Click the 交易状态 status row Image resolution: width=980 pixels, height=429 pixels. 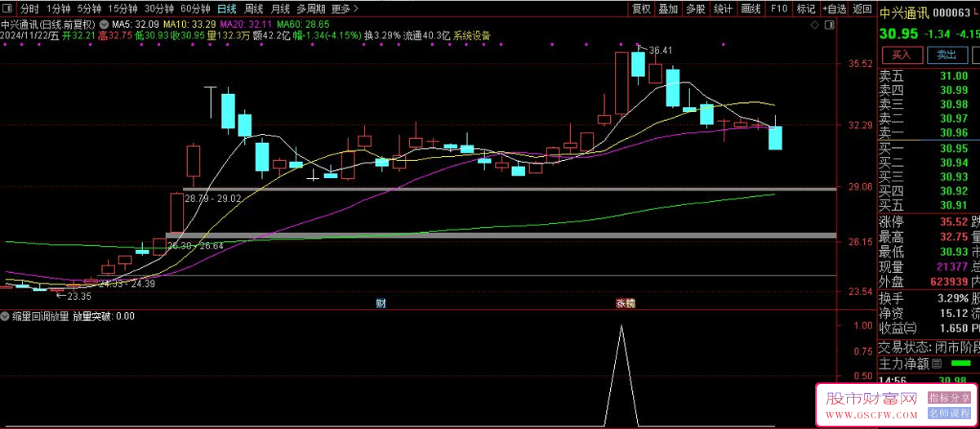click(x=929, y=346)
